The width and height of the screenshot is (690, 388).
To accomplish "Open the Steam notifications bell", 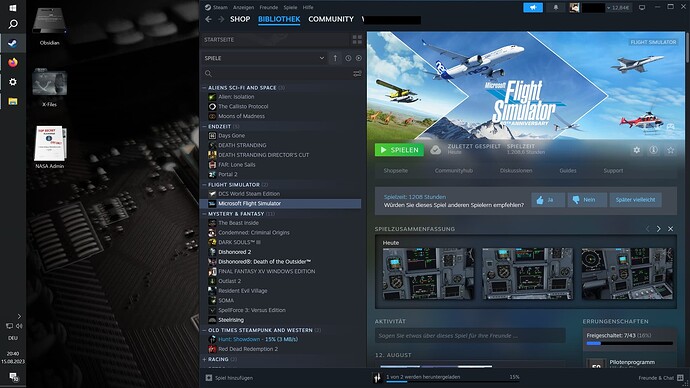I will 556,7.
